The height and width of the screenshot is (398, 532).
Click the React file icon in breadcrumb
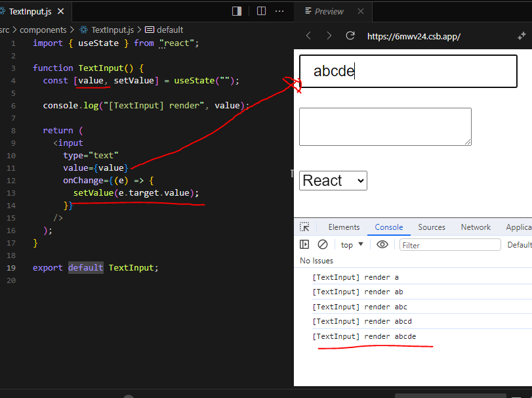click(83, 30)
